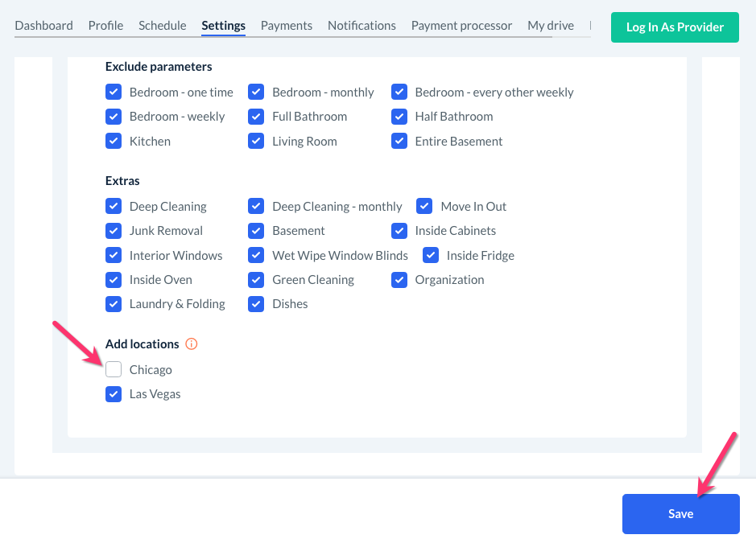Open the Dashboard tab

43,26
